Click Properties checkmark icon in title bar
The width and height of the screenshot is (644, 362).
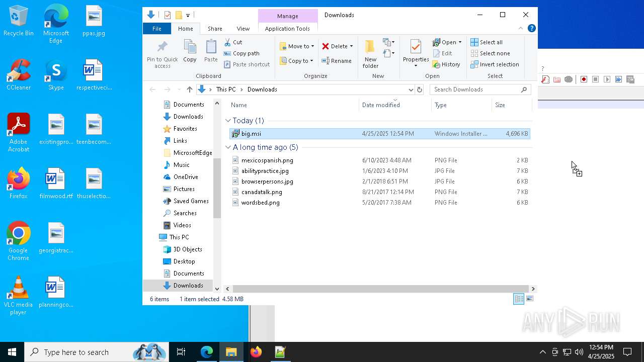point(168,15)
